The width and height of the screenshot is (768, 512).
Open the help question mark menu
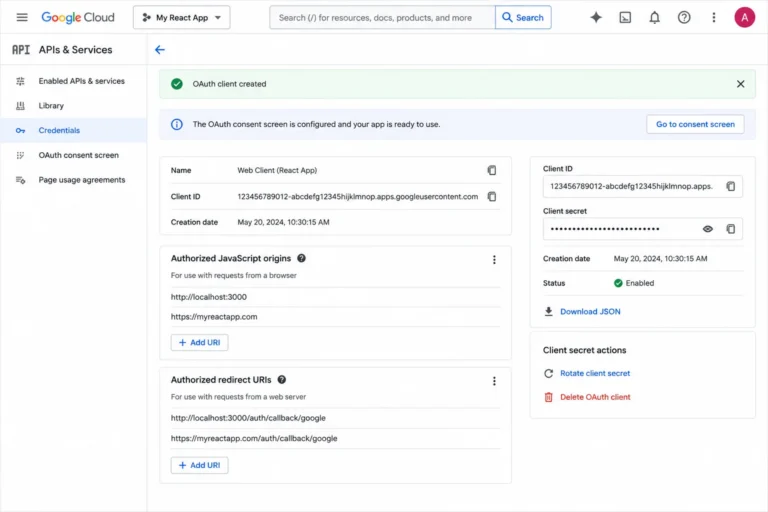click(x=684, y=18)
